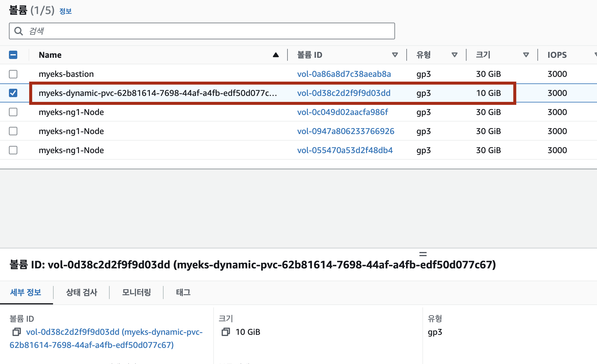Toggle the select-all volumes checkbox
This screenshot has width=597, height=364.
pyautogui.click(x=13, y=55)
